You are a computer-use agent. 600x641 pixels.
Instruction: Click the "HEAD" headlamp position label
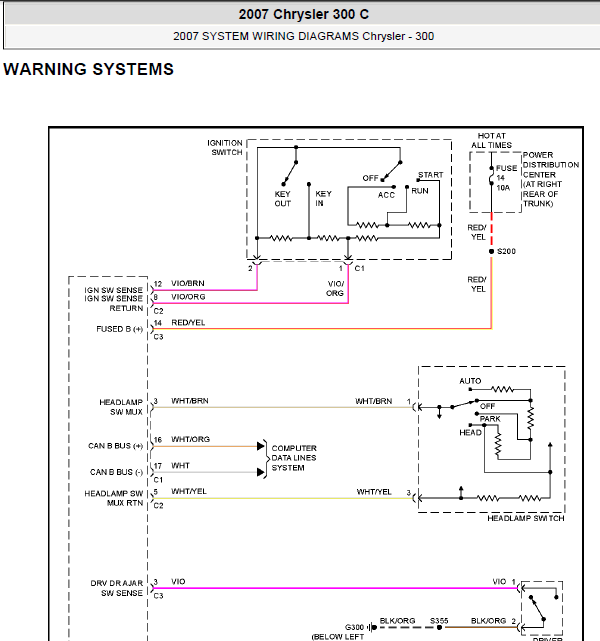(470, 433)
